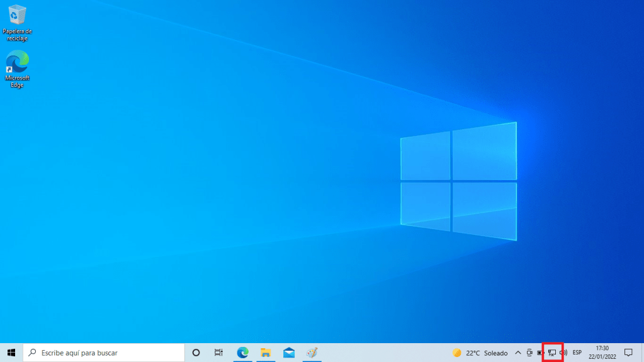Open the ESP input language selector
The width and height of the screenshot is (644, 362).
[x=577, y=353]
